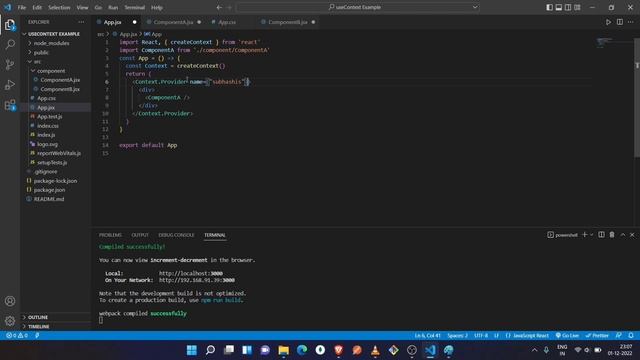The width and height of the screenshot is (640, 360).
Task: Open File Explorer from Windows taskbar
Action: [283, 350]
